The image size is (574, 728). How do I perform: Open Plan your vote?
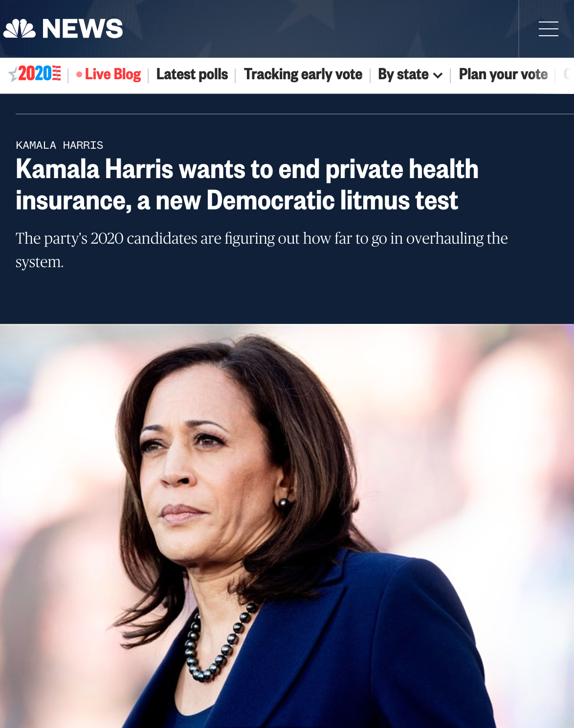coord(503,74)
